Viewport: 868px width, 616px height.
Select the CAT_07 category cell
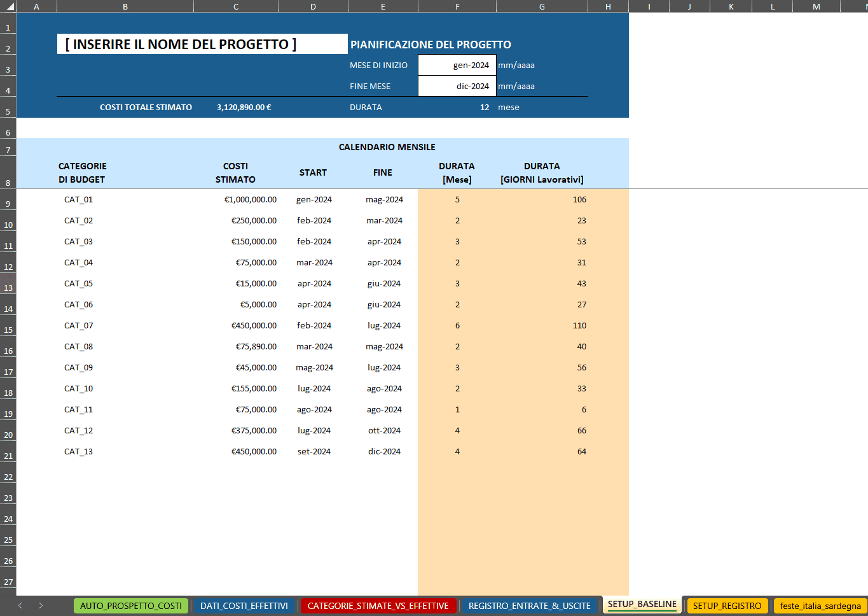[x=78, y=325]
